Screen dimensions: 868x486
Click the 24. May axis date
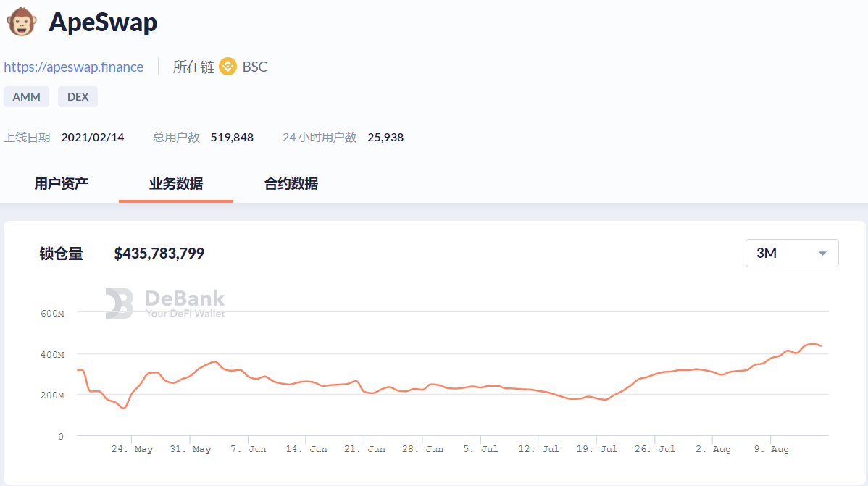(x=132, y=449)
